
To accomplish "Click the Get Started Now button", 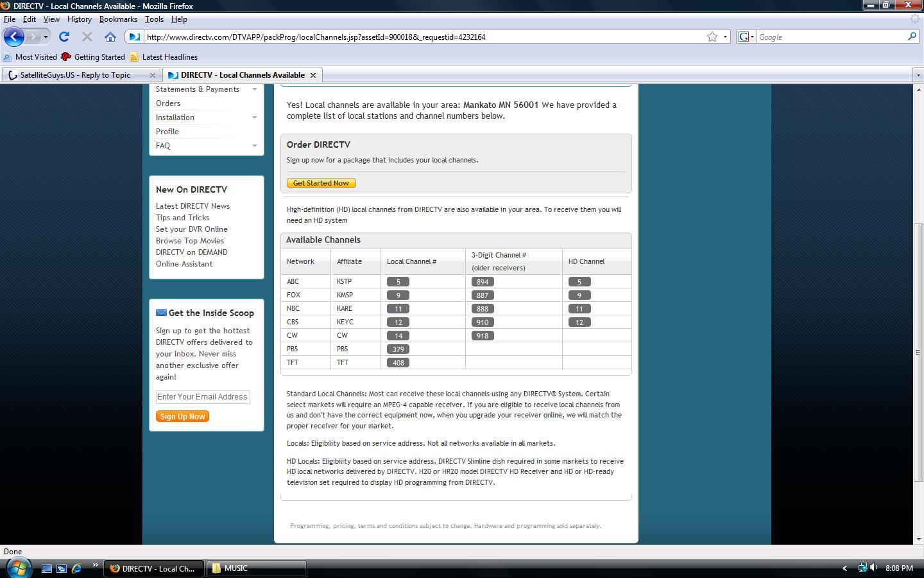I will [x=321, y=183].
